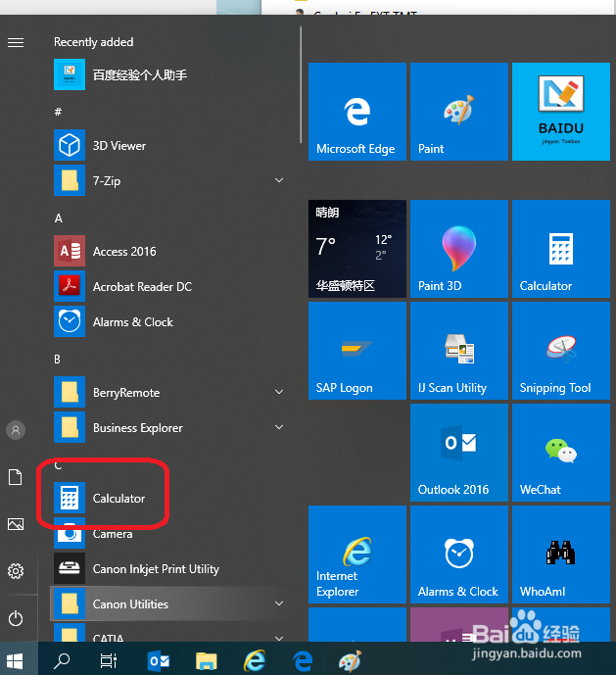
Task: Click the Windows Start button
Action: [15, 660]
